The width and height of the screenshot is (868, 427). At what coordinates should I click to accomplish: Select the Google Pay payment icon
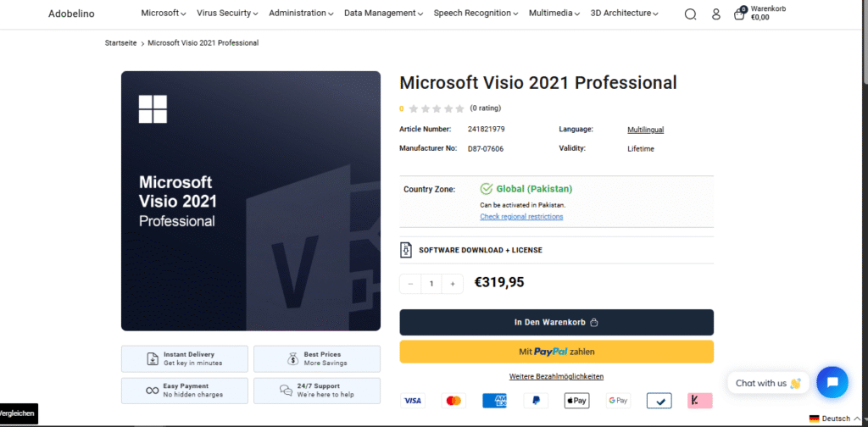point(618,401)
